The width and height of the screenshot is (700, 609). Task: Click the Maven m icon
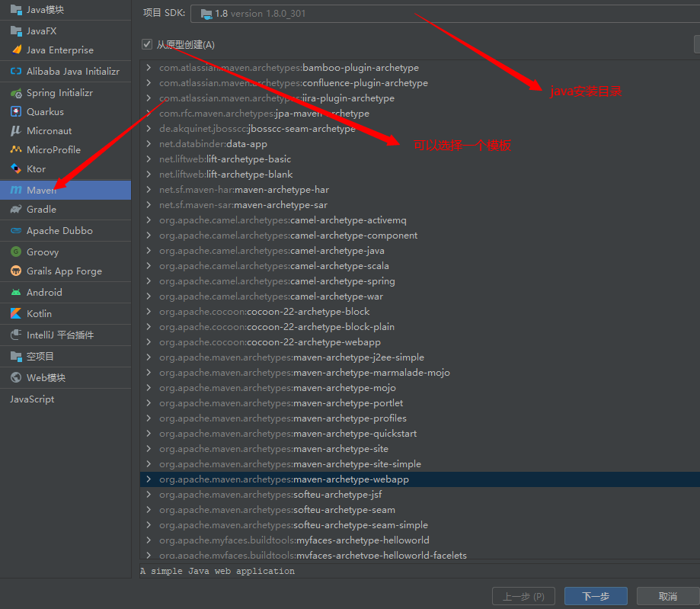(16, 190)
